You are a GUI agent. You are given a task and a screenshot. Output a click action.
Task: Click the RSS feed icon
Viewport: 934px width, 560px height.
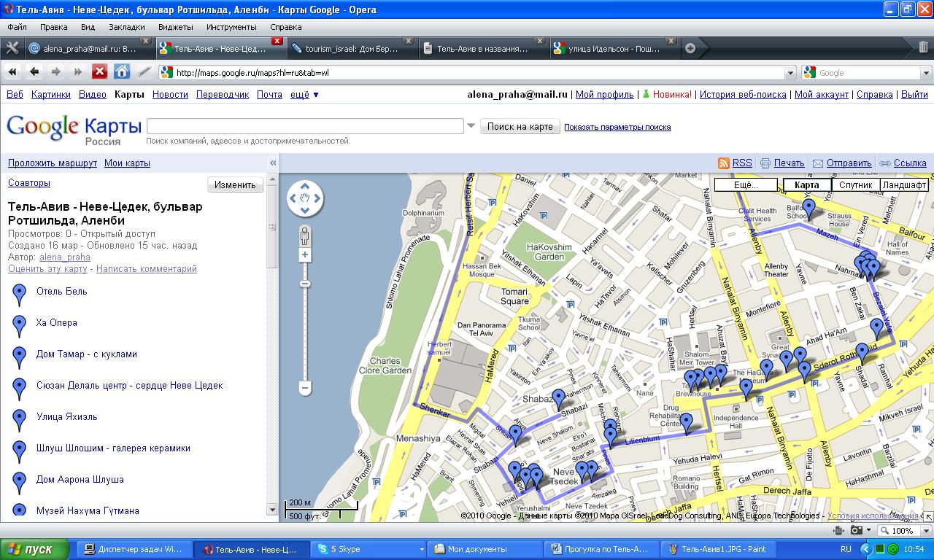724,163
